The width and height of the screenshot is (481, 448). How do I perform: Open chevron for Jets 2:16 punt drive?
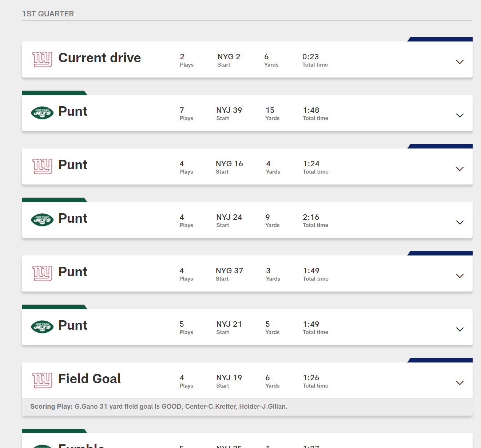[460, 222]
